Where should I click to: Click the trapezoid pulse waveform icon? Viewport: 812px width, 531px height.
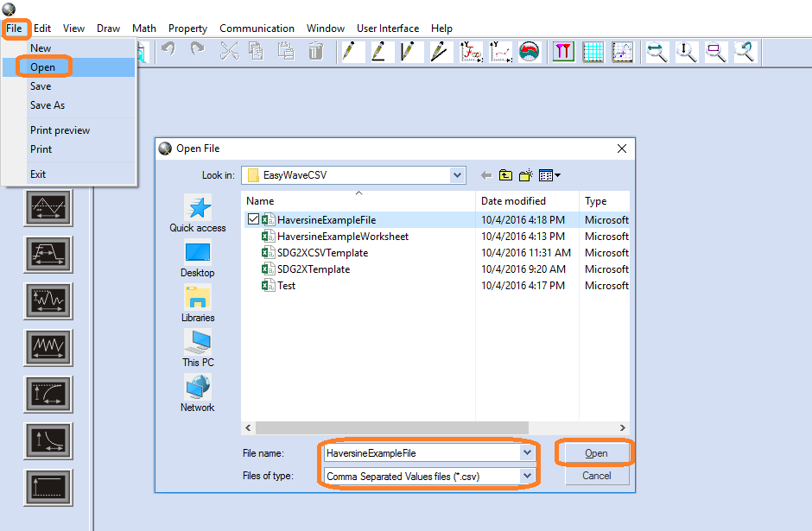[48, 255]
